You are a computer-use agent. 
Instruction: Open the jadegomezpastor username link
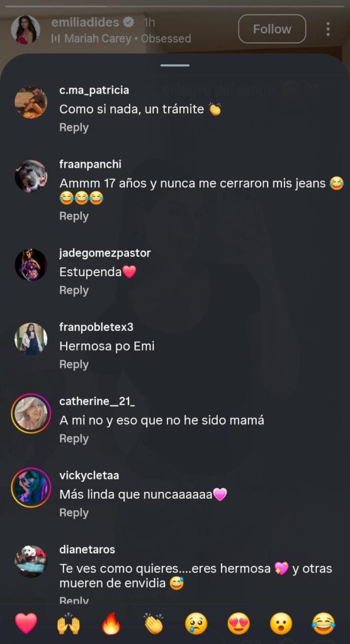(105, 253)
